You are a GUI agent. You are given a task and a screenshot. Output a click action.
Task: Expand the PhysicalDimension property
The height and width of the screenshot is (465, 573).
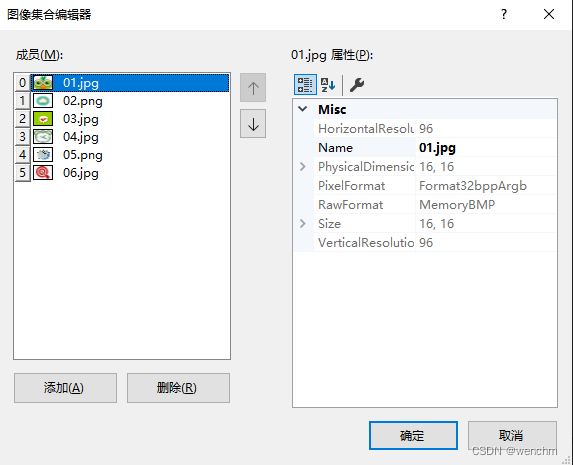pos(303,167)
